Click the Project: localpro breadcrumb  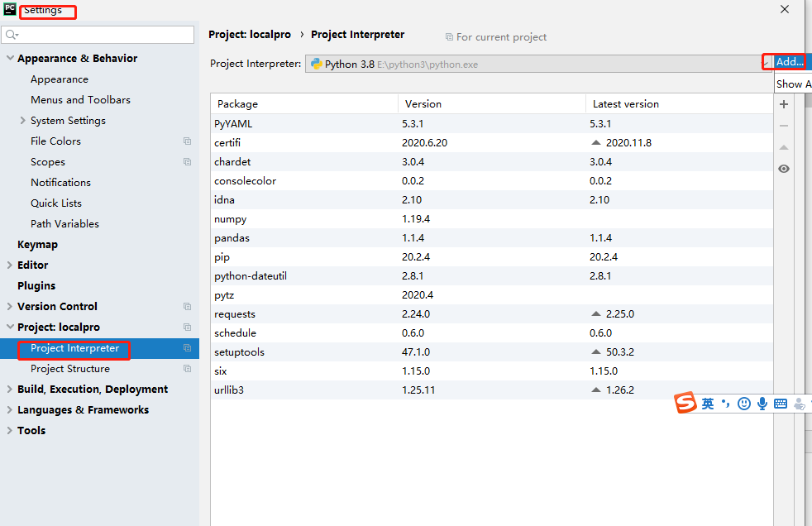(x=250, y=34)
